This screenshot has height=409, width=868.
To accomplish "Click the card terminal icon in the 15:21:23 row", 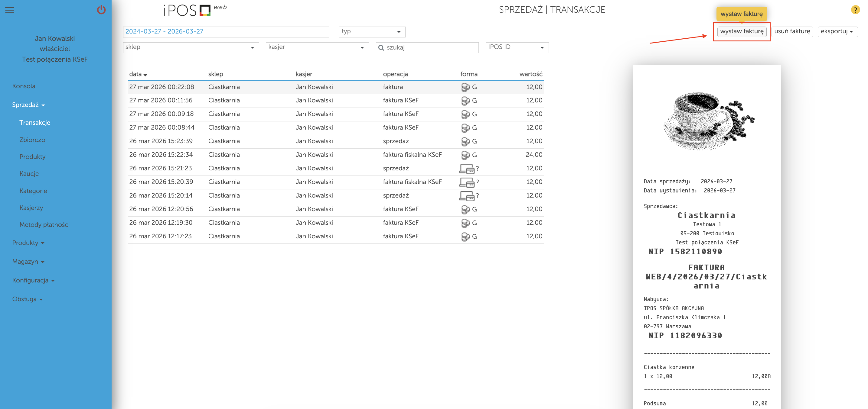I will click(467, 169).
